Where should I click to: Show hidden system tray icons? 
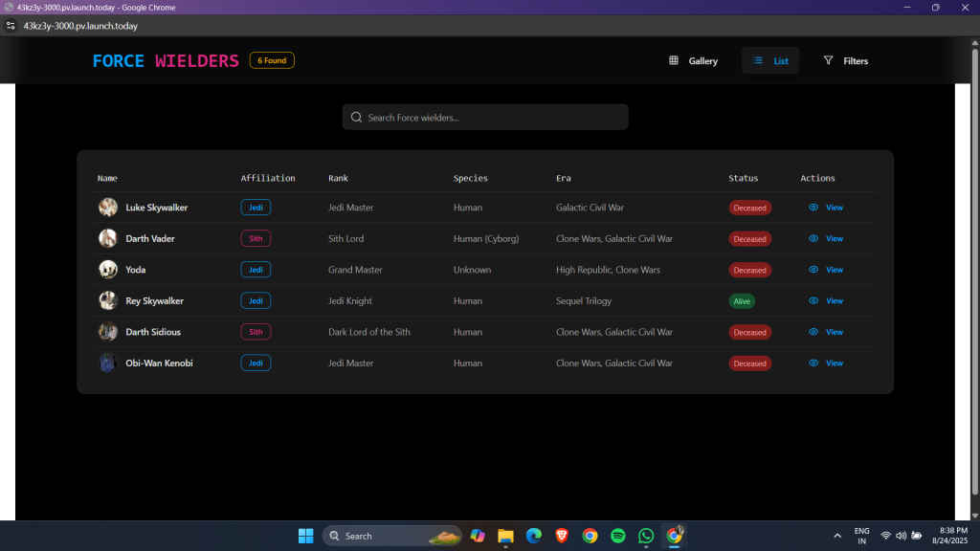click(837, 536)
